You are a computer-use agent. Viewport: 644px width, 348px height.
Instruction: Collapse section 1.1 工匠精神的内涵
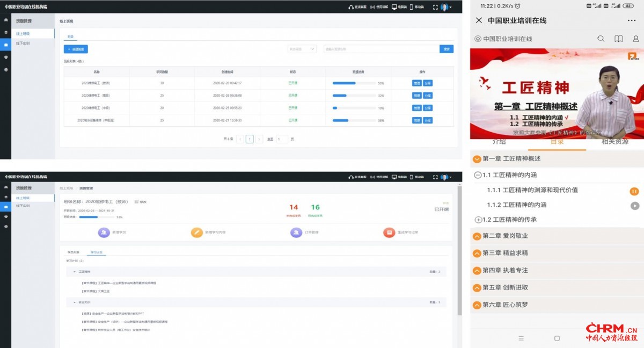(x=478, y=175)
